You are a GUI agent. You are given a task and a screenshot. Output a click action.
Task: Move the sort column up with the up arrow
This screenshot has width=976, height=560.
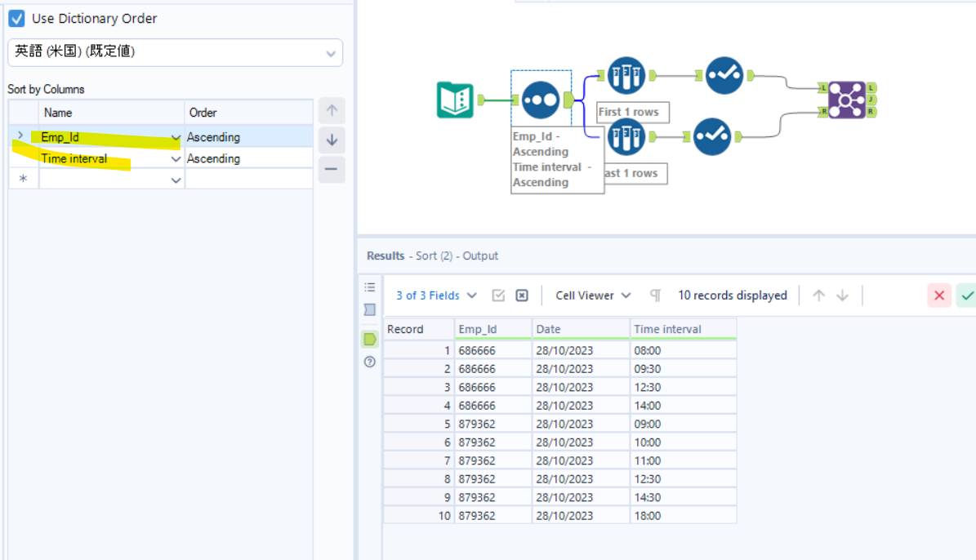click(332, 111)
